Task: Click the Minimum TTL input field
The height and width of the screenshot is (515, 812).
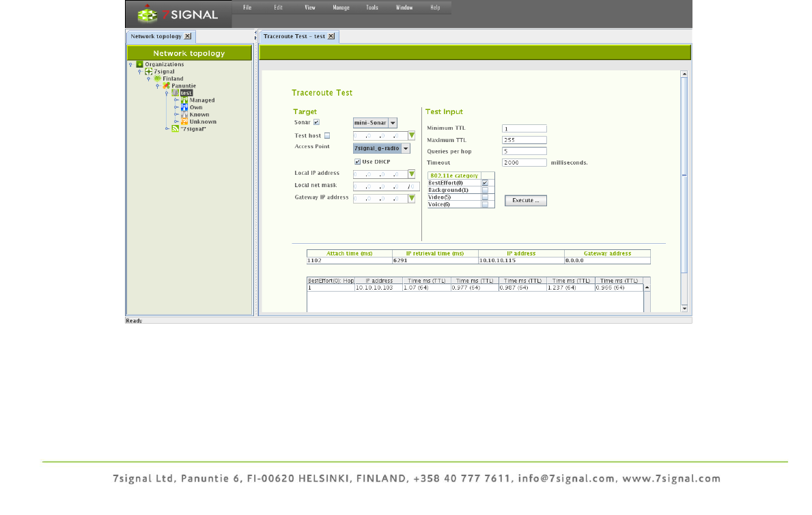Action: (x=524, y=128)
